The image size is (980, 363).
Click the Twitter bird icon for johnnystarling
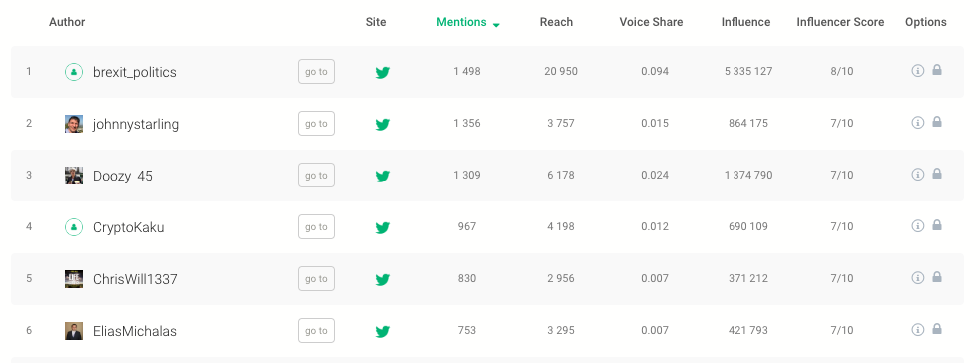[383, 124]
